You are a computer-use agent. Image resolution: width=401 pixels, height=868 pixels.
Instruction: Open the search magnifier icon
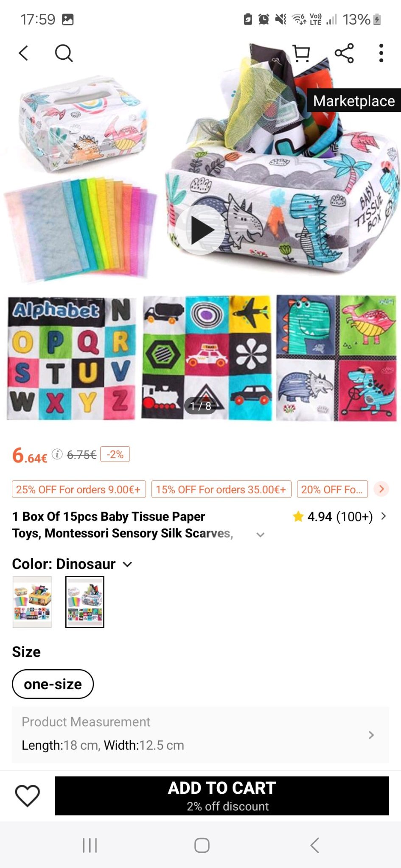click(64, 53)
